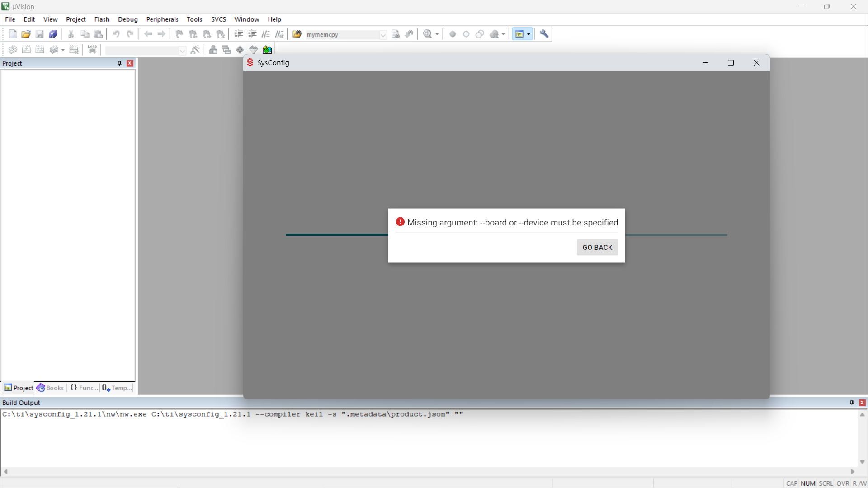Click the Find icon beside mymemcpy box
This screenshot has width=868, height=488.
click(396, 34)
